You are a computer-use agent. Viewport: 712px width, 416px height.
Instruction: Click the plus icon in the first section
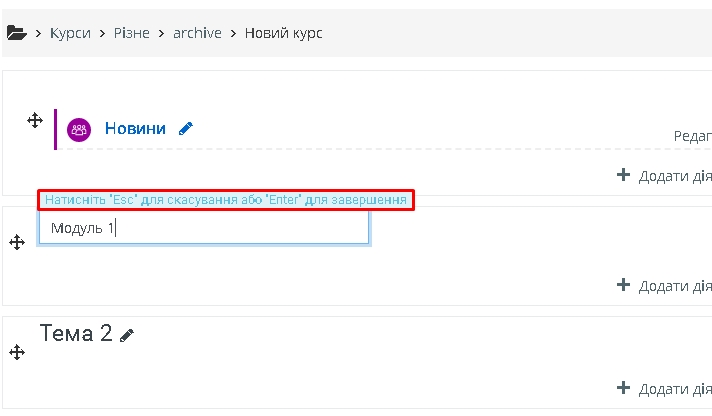[623, 175]
